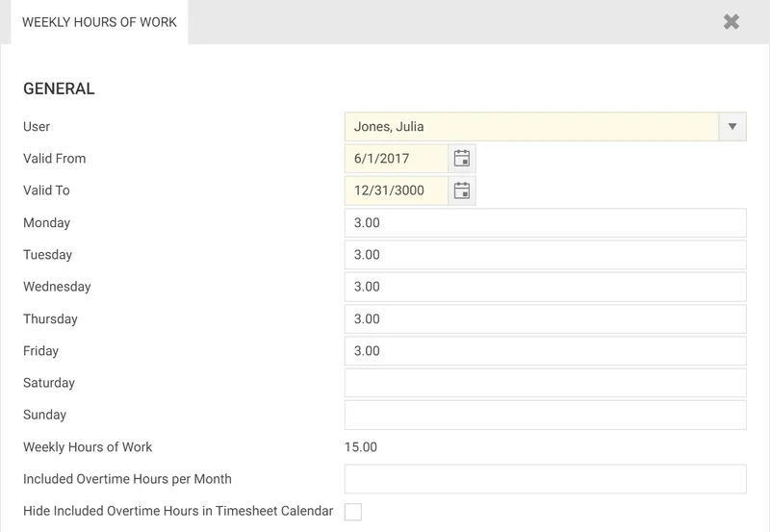The image size is (770, 532).
Task: Click the Valid To date field
Action: point(397,190)
